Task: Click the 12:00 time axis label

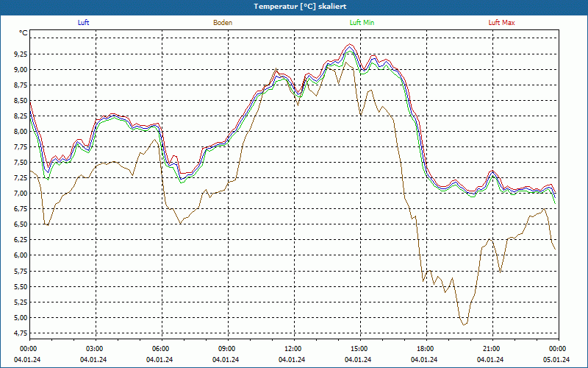Action: click(x=293, y=349)
